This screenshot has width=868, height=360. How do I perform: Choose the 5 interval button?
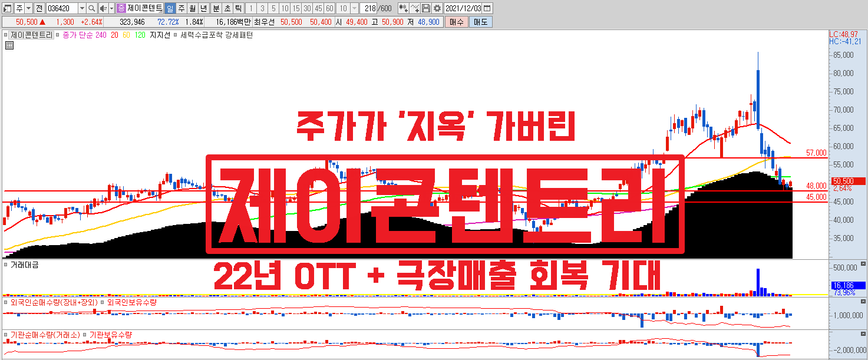pos(273,8)
